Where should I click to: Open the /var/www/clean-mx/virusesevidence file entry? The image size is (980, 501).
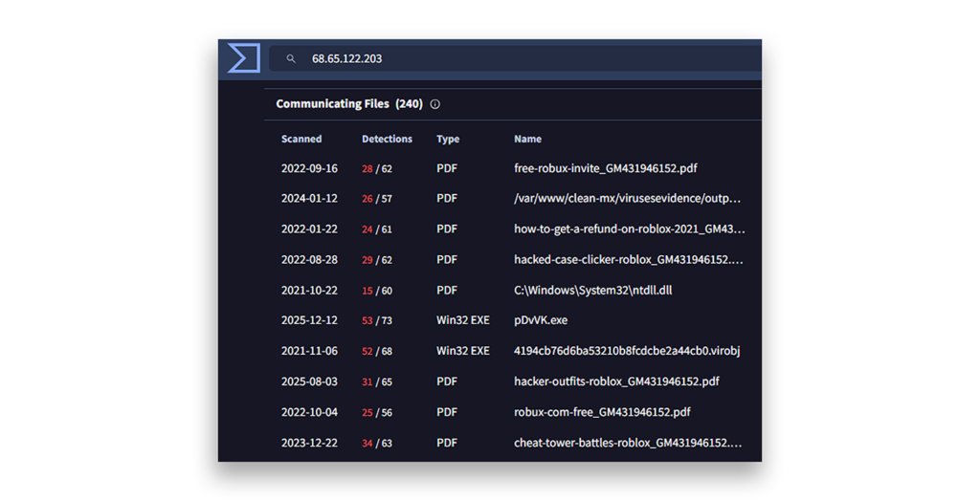click(x=628, y=198)
